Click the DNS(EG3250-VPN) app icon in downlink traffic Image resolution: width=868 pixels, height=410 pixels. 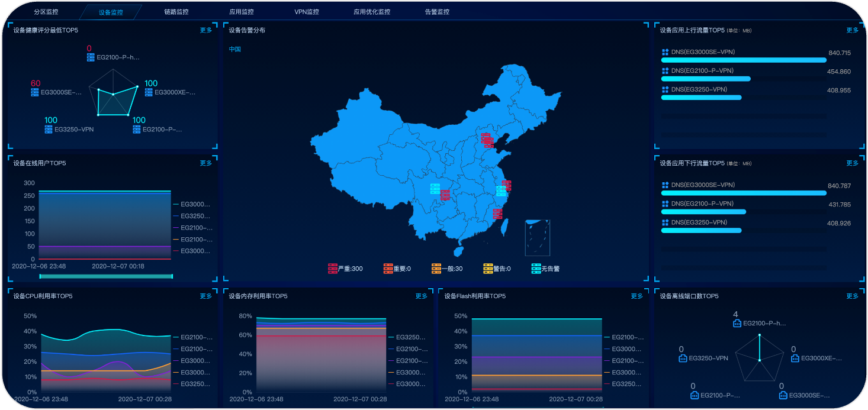click(x=666, y=222)
